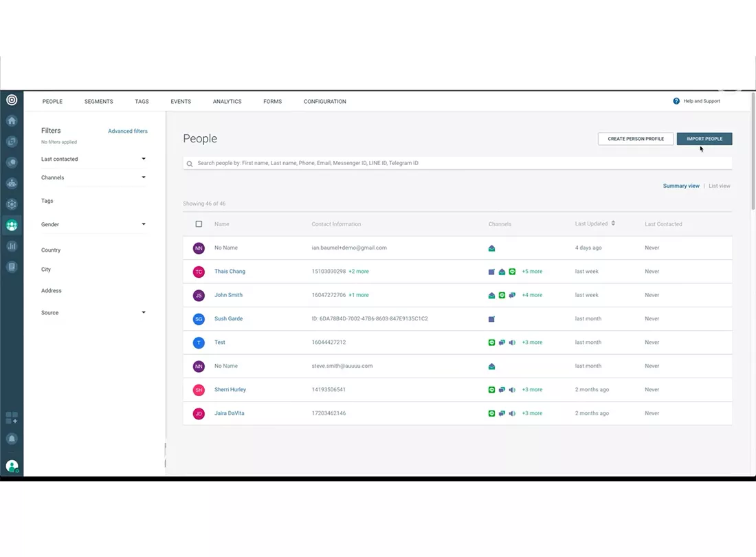756x557 pixels.
Task: Click the notifications bell in the sidebar
Action: [12, 439]
